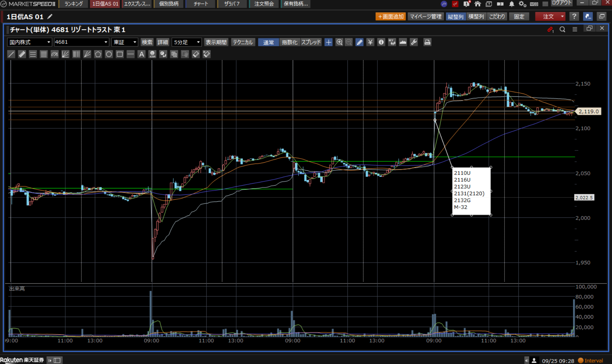The image size is (612, 364).
Task: Open the 東証 exchange dropdown
Action: (125, 42)
